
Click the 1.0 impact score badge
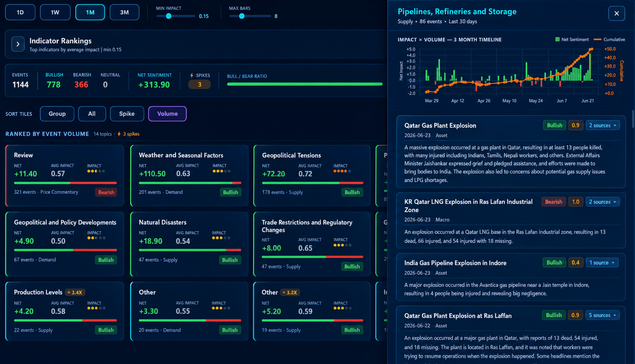point(576,202)
